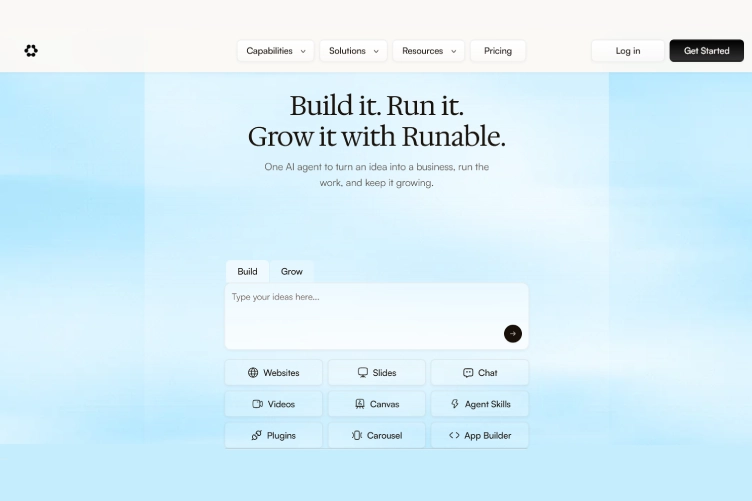Click the Get Started button
The width and height of the screenshot is (752, 501).
706,51
